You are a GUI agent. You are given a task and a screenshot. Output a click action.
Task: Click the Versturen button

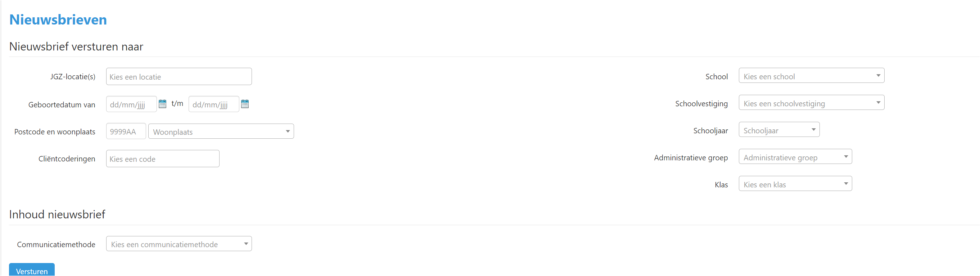click(32, 270)
